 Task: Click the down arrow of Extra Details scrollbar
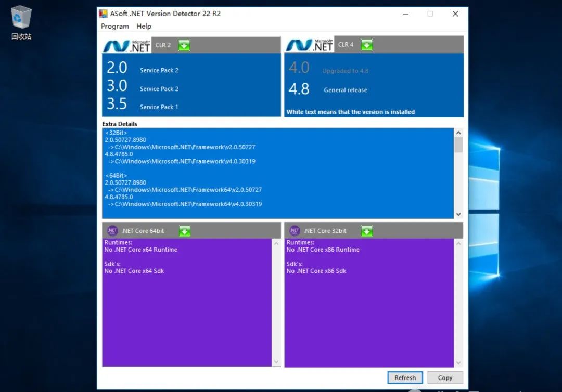(x=458, y=214)
